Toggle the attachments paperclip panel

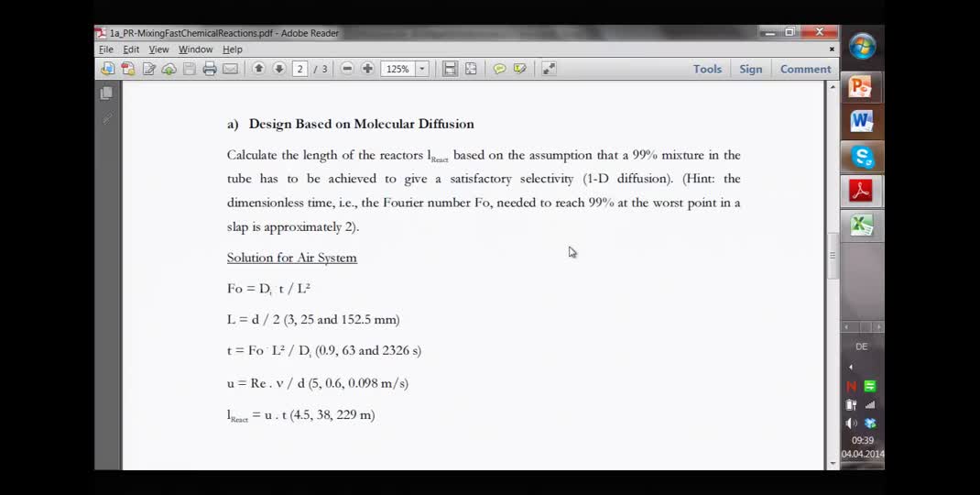pos(107,118)
